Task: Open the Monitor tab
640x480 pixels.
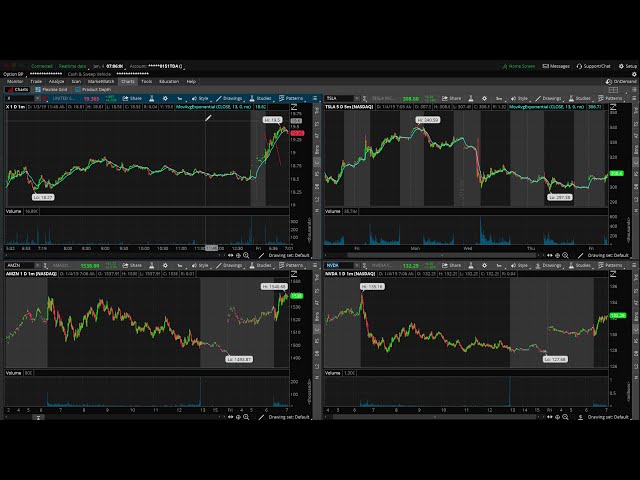Action: (15, 82)
